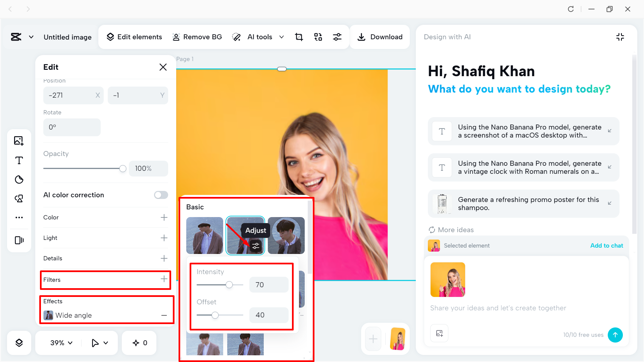Open the AI cutout sidebar tool
Viewport: 644px width, 362px height.
click(x=19, y=198)
